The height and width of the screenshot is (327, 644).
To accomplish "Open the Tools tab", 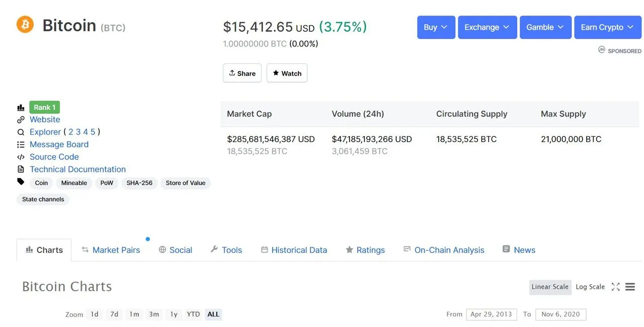I will (x=226, y=250).
